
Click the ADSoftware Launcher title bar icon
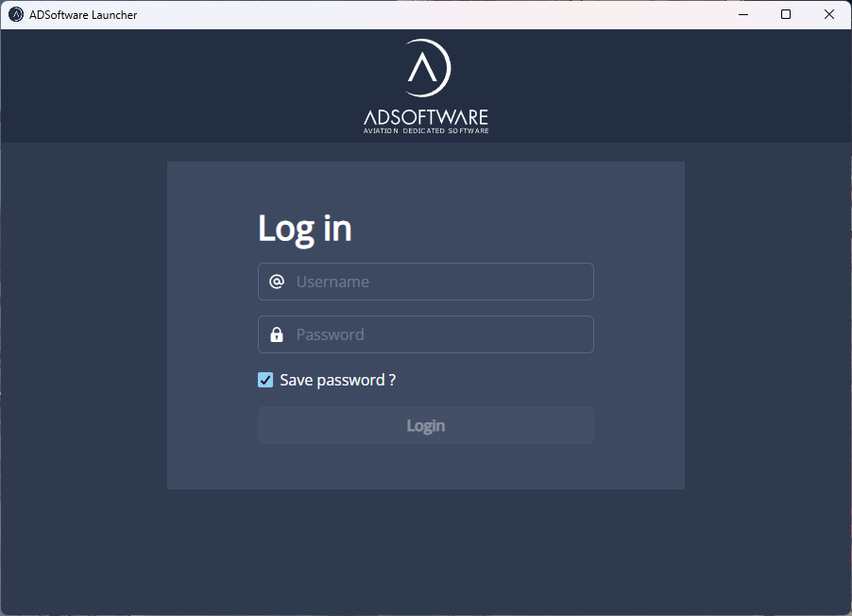(16, 14)
